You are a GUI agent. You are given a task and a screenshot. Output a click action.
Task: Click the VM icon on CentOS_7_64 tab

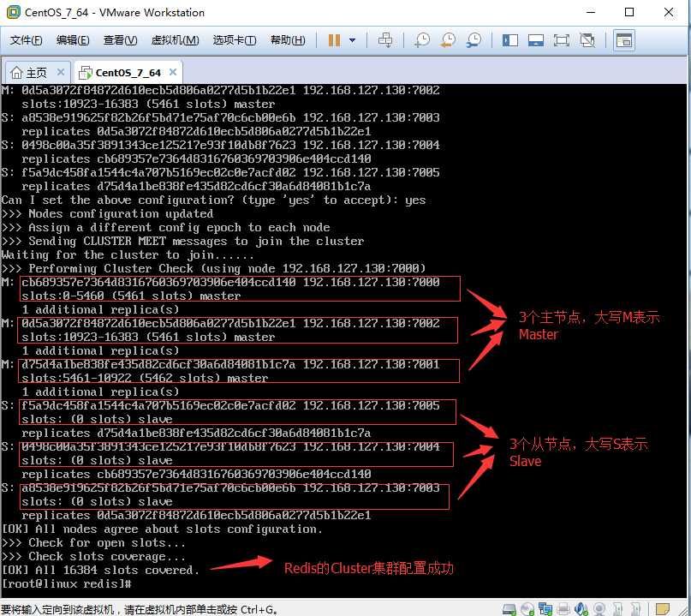[85, 73]
